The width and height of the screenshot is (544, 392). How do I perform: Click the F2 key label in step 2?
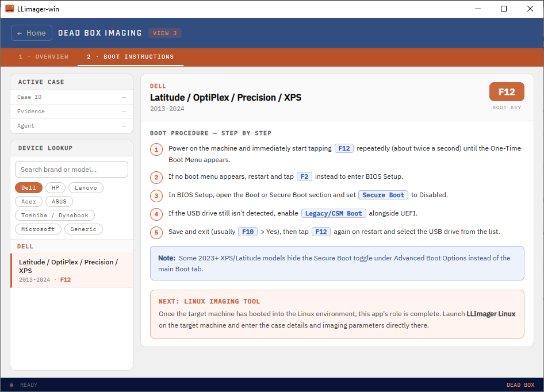coord(304,176)
